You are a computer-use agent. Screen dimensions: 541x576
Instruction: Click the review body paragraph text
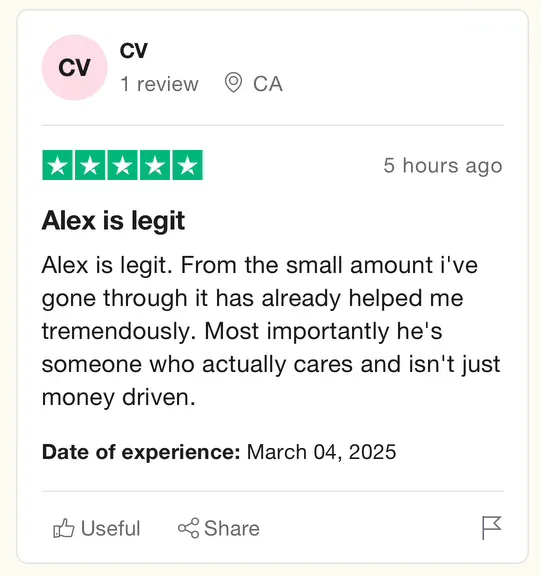tap(271, 331)
